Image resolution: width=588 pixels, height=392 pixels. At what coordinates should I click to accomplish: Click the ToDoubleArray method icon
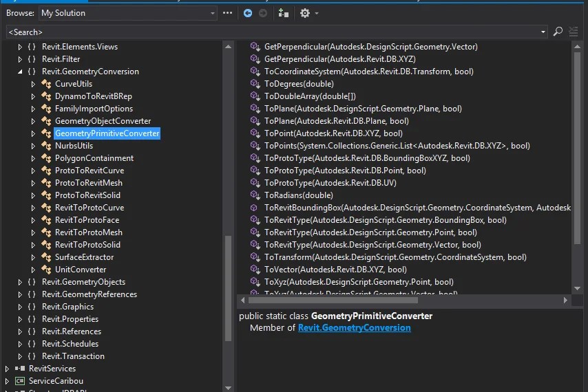point(255,96)
